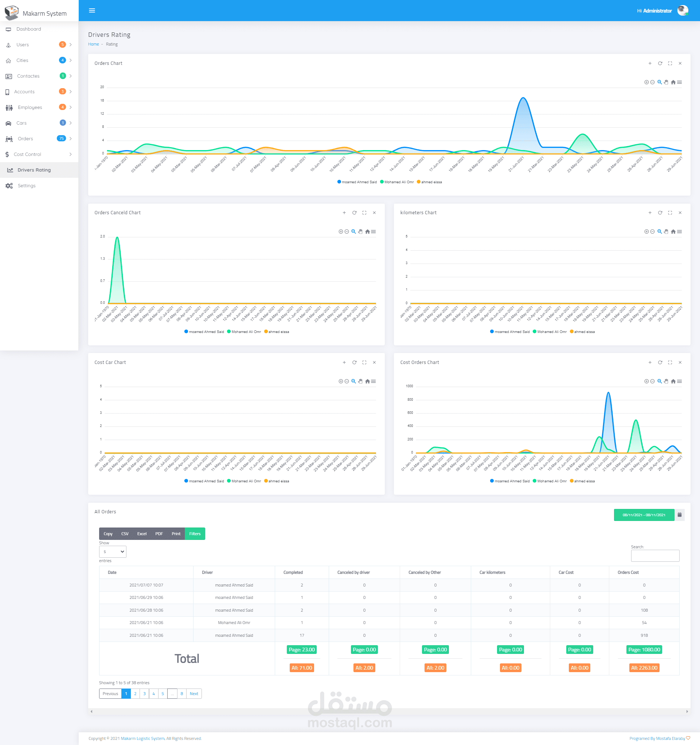The height and width of the screenshot is (745, 700).
Task: Go to Next page of orders table
Action: coord(194,694)
